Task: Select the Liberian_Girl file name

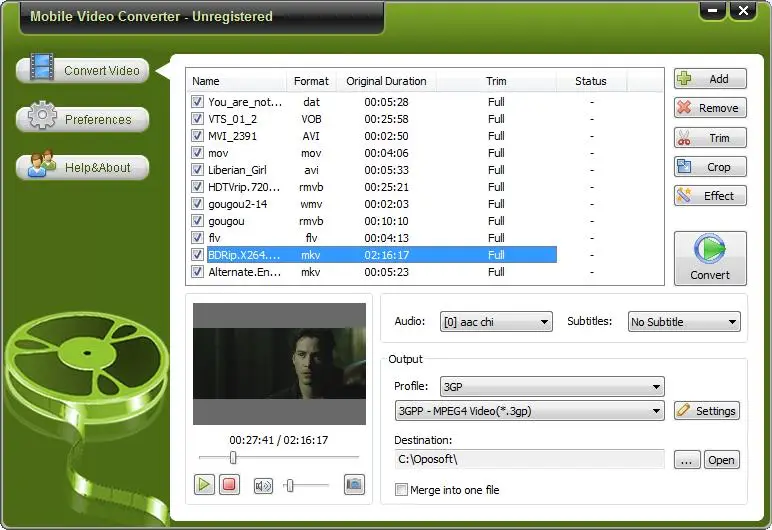Action: (237, 169)
